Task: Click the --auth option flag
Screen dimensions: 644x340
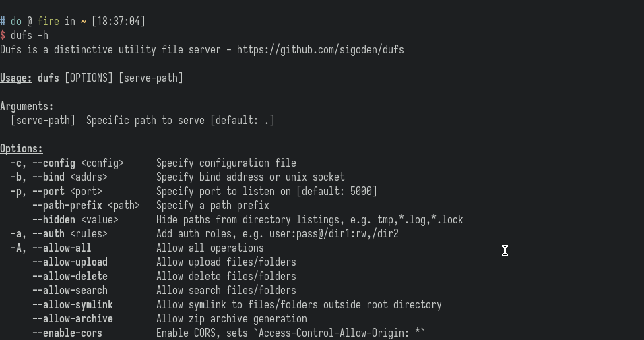Action: [x=49, y=234]
